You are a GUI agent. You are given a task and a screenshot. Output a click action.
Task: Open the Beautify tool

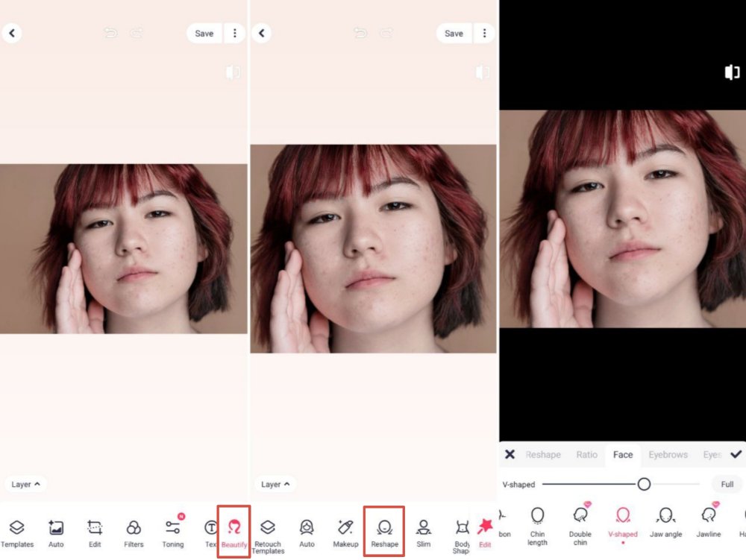pyautogui.click(x=234, y=532)
